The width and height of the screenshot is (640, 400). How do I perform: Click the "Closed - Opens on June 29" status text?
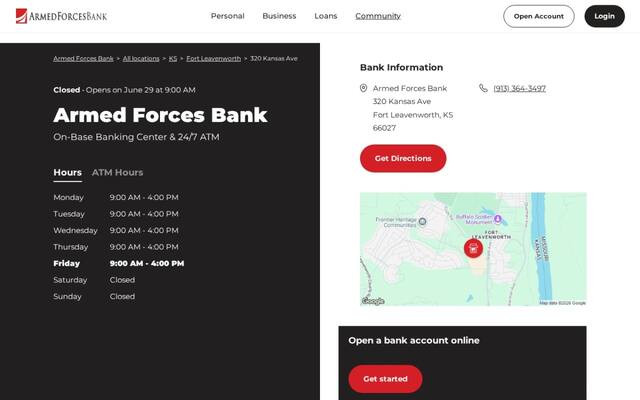(124, 90)
